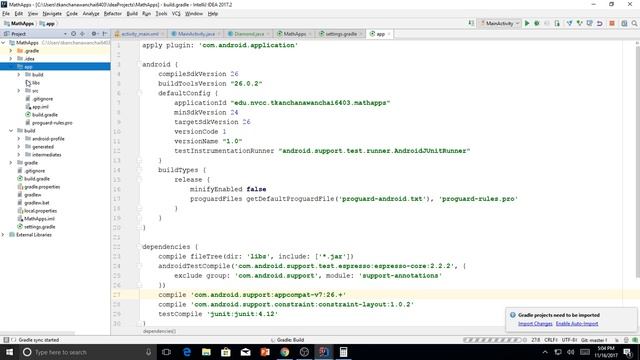640x360 pixels.
Task: Click the UTF-8 encoding selector in status bar
Action: click(569, 340)
